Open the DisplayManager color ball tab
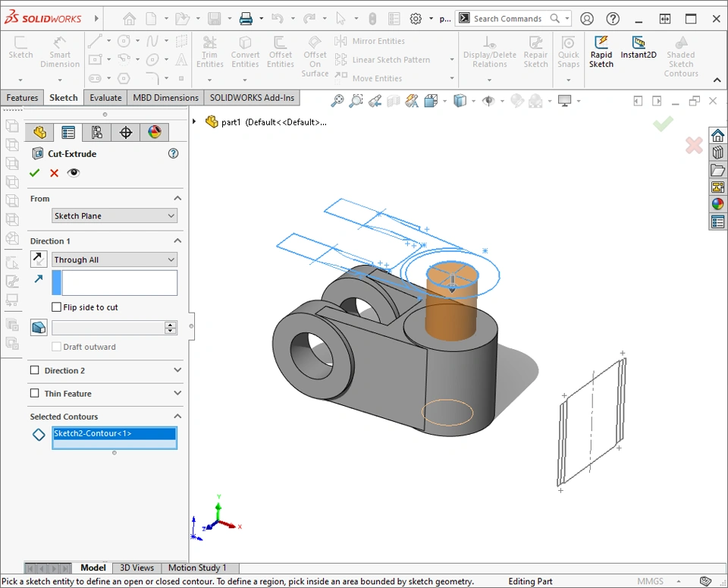This screenshot has height=588, width=728. 155,133
